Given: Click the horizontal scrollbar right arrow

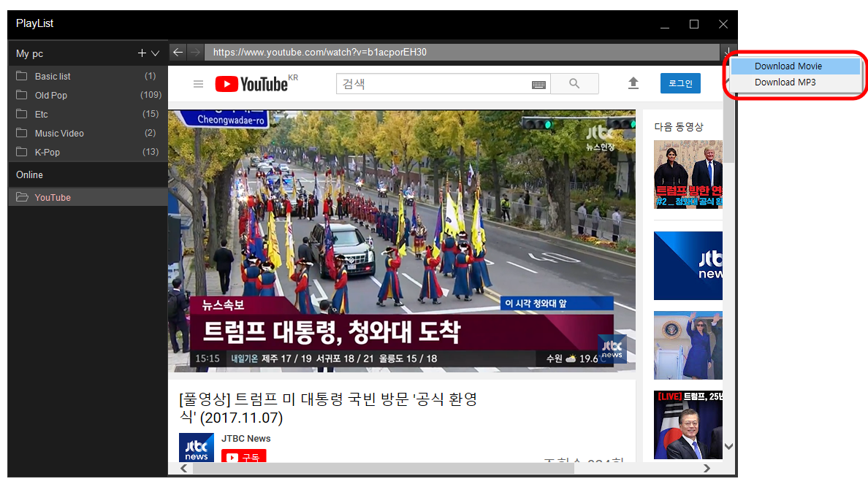Looking at the screenshot, I should pyautogui.click(x=707, y=468).
